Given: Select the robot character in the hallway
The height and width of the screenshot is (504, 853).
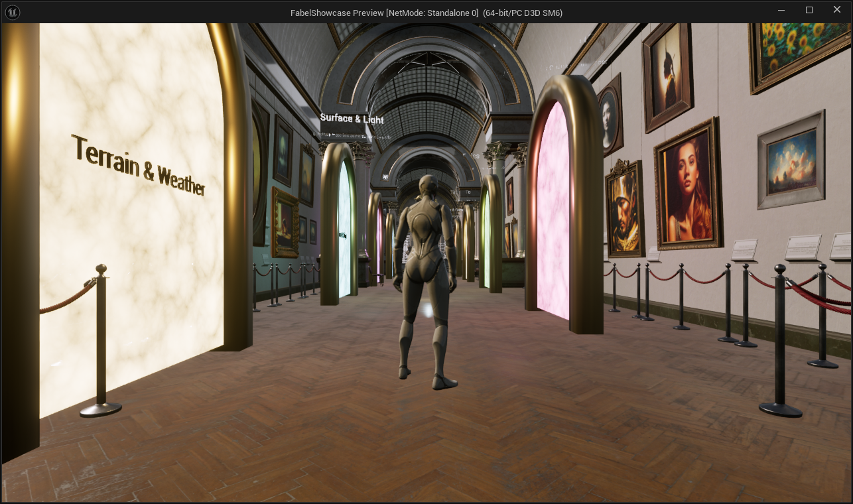Looking at the screenshot, I should click(x=425, y=281).
